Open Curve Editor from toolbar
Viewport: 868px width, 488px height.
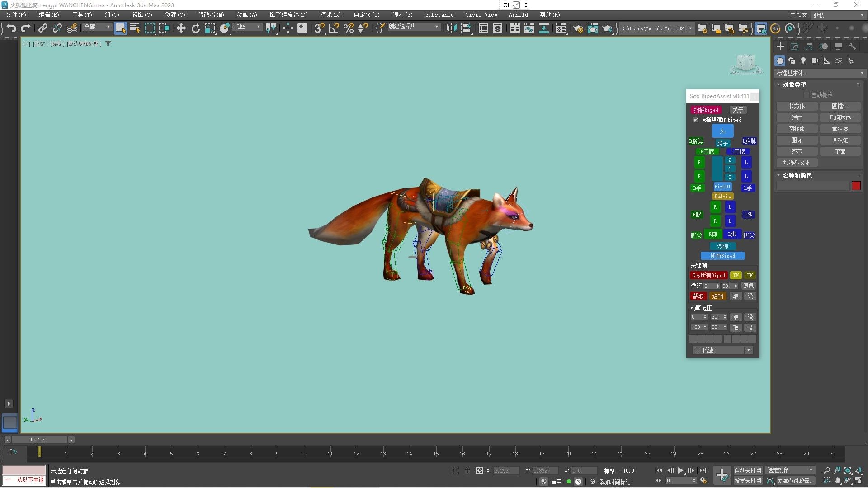point(529,28)
